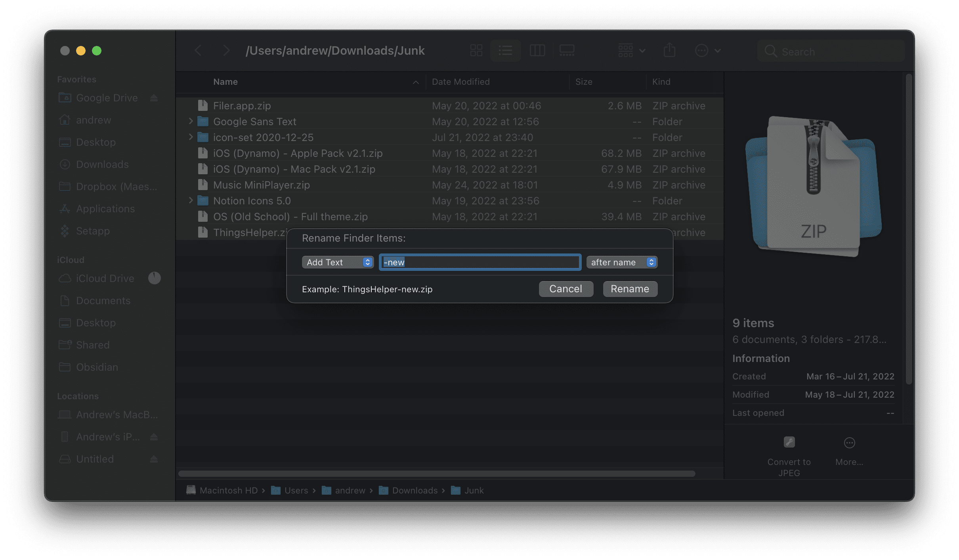Click the Share toolbar icon
This screenshot has height=560, width=959.
click(669, 51)
